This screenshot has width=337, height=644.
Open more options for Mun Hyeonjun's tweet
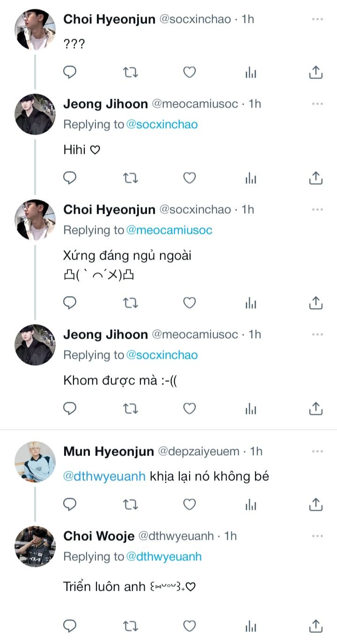click(317, 451)
